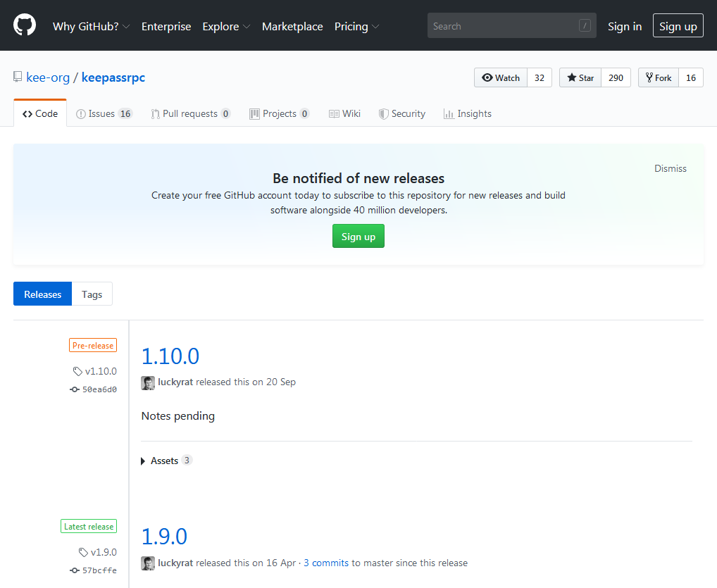Open the GitHub logo homepage
717x588 pixels.
click(25, 25)
